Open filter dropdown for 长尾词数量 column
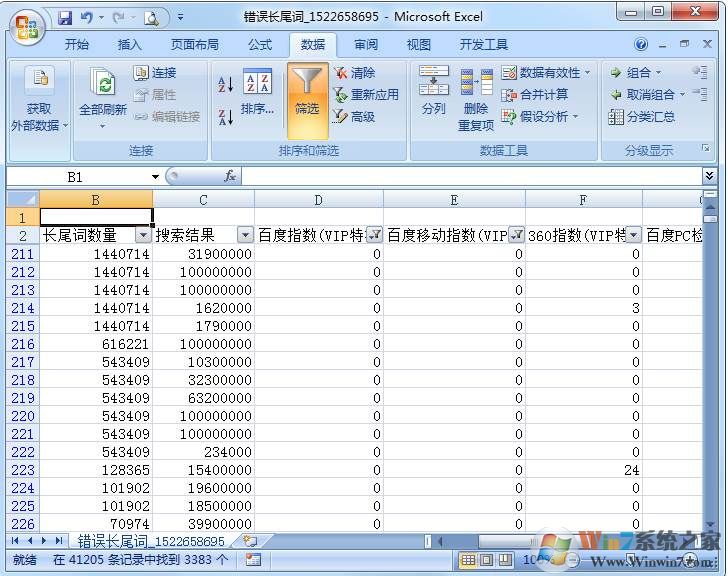This screenshot has height=576, width=728. click(x=143, y=235)
